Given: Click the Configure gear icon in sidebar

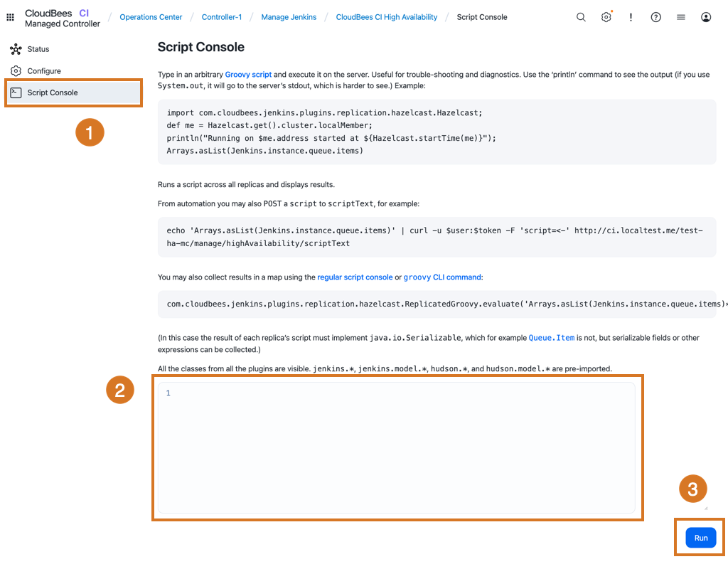Looking at the screenshot, I should tap(16, 71).
